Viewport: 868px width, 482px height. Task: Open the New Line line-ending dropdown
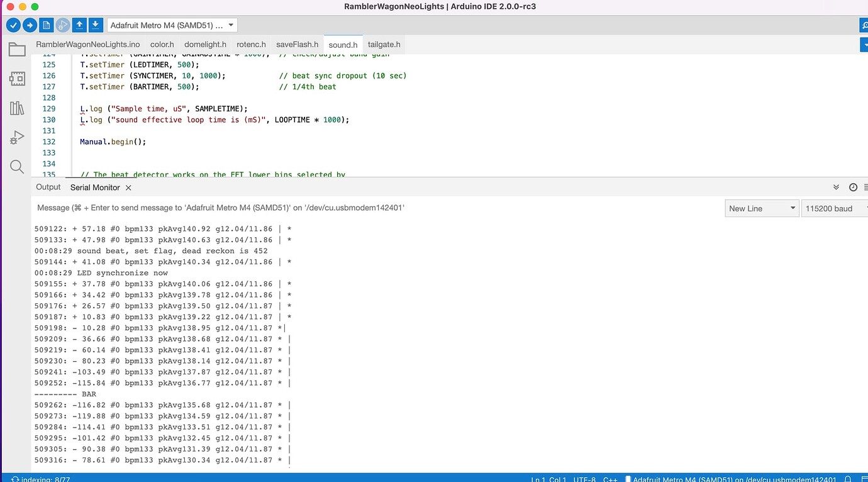click(761, 208)
